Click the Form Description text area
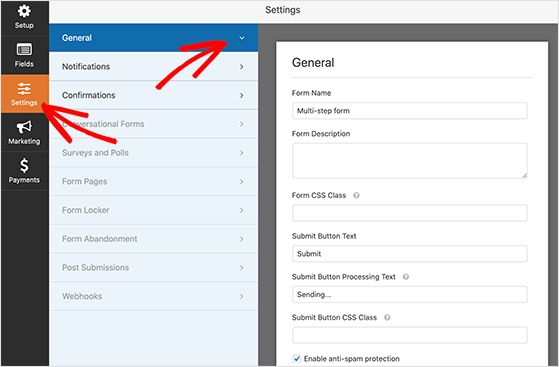Screen dimensions: 559x367 (x=410, y=161)
